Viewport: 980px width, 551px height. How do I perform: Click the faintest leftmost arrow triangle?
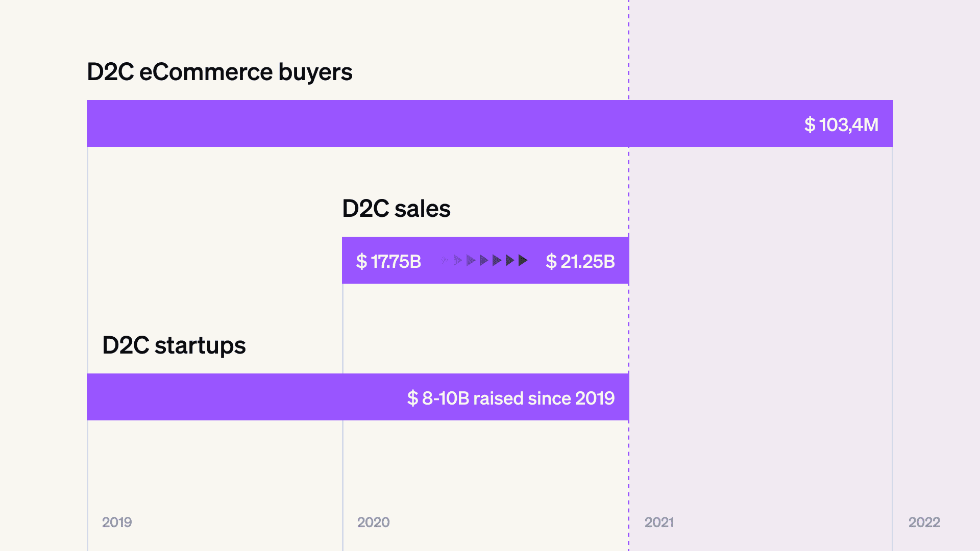pos(445,261)
